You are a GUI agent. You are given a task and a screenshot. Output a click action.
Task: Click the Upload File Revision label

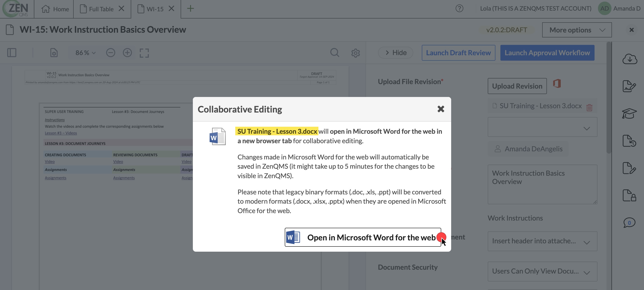pos(411,82)
